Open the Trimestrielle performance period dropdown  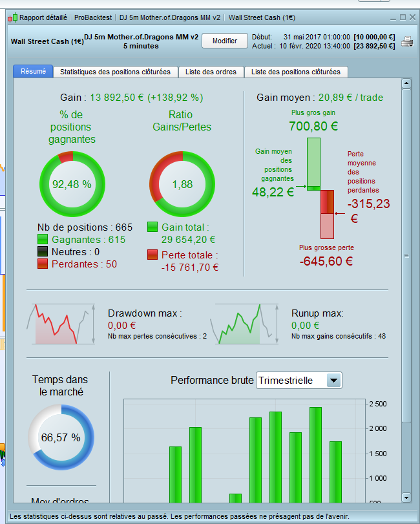point(299,381)
